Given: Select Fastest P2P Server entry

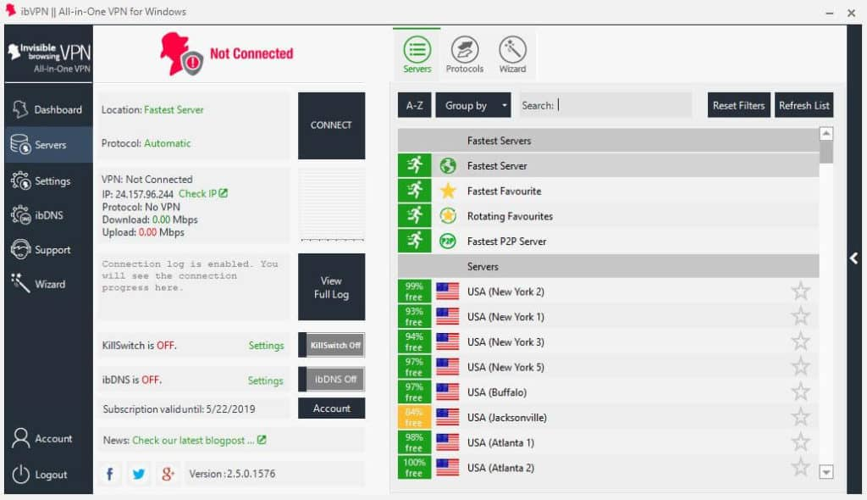Looking at the screenshot, I should [x=506, y=241].
